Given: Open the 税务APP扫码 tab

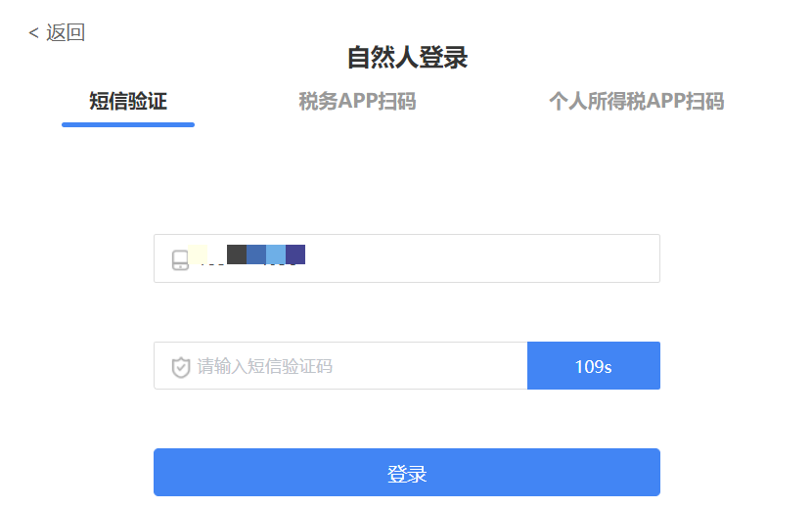Looking at the screenshot, I should click(x=357, y=101).
